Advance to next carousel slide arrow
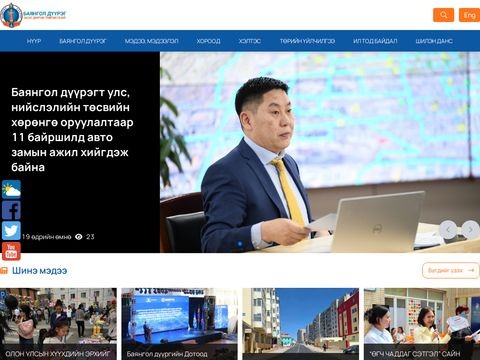The width and height of the screenshot is (480, 360). click(x=470, y=230)
